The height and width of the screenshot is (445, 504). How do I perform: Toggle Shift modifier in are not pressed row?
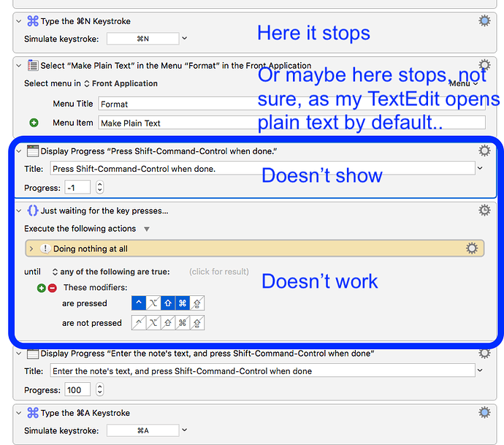[168, 323]
